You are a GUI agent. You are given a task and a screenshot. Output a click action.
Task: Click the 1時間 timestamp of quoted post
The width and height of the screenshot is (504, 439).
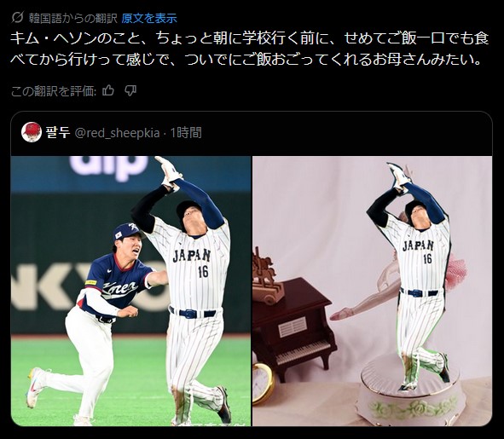pyautogui.click(x=186, y=132)
